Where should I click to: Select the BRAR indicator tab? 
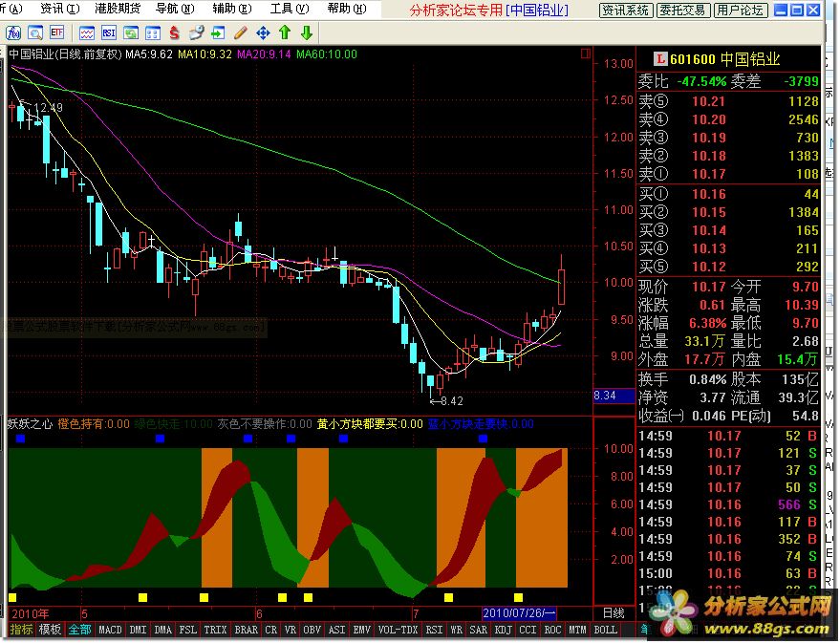pos(247,630)
